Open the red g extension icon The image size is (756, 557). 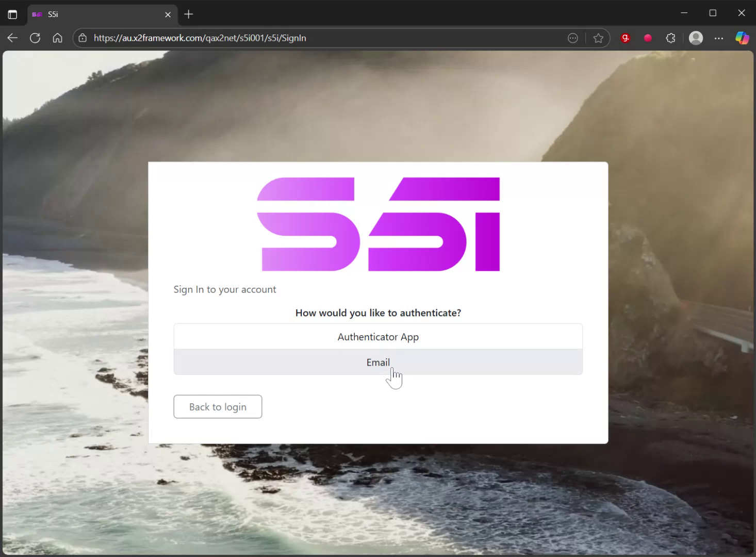(626, 38)
